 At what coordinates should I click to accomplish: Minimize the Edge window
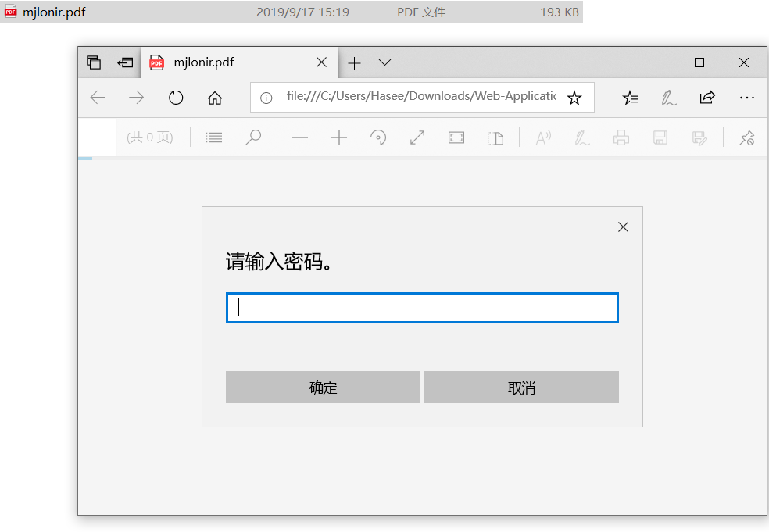(x=655, y=62)
